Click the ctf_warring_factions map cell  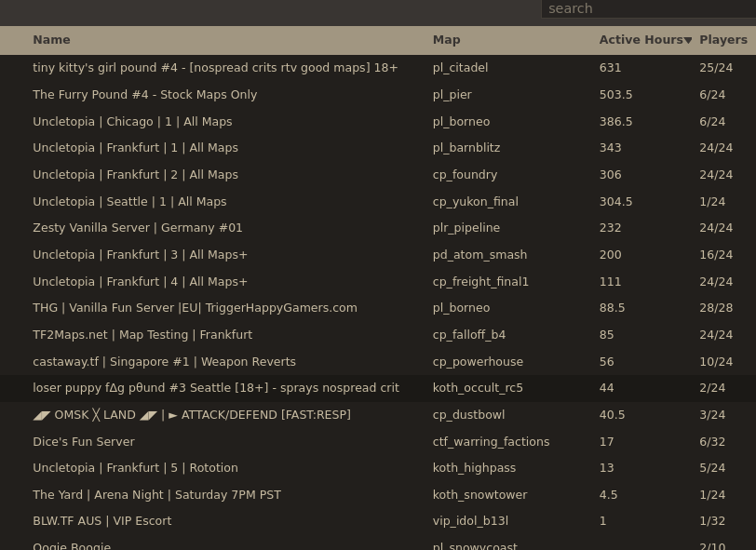pos(491,442)
